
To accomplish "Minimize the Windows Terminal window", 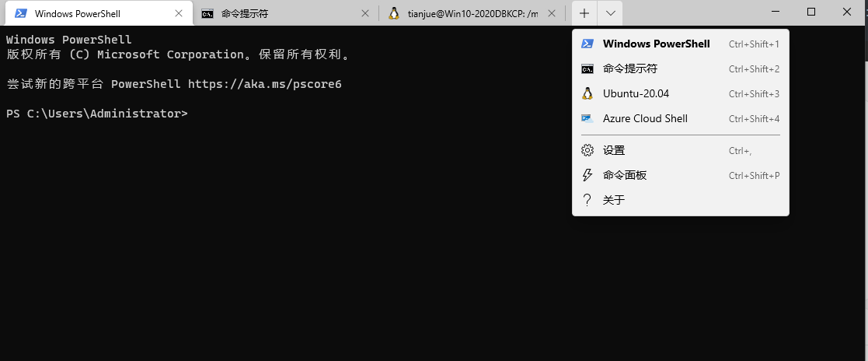I will click(x=777, y=12).
